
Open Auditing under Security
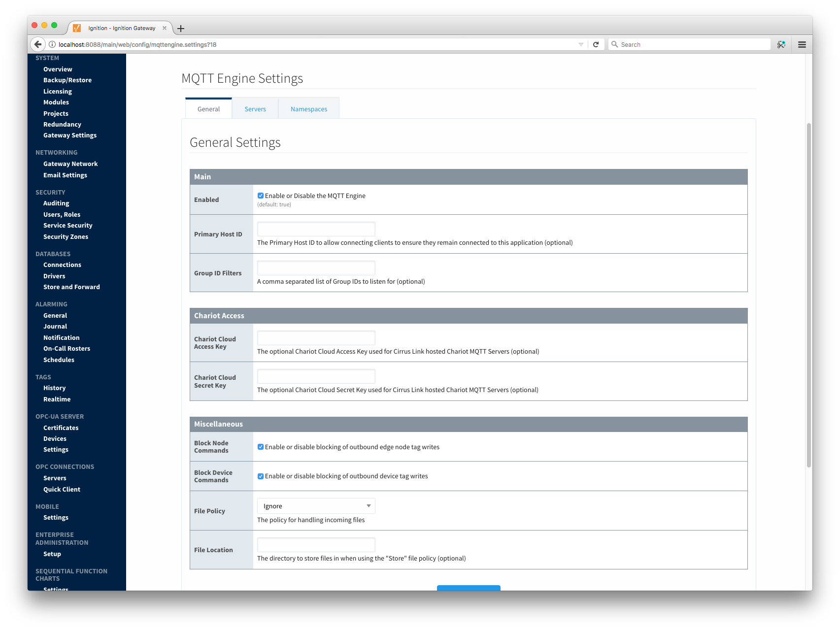56,203
